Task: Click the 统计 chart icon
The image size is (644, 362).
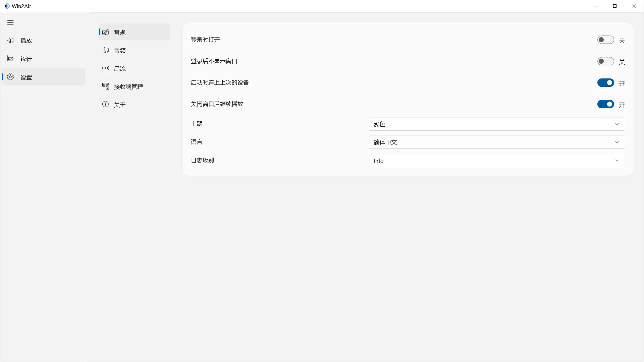Action: click(10, 59)
